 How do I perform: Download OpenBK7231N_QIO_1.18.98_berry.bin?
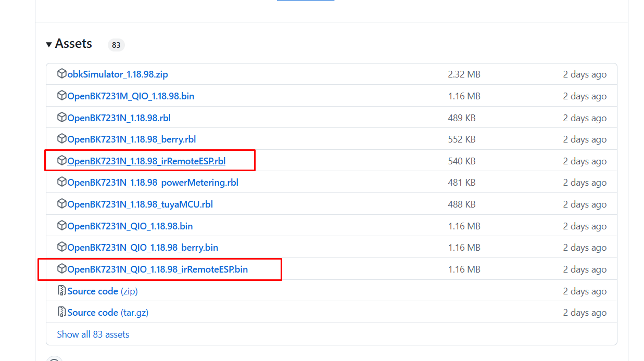coord(143,248)
